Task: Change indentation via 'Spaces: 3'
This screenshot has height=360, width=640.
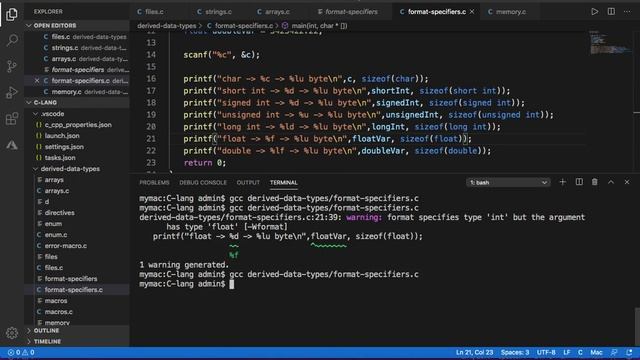Action: (x=515, y=352)
